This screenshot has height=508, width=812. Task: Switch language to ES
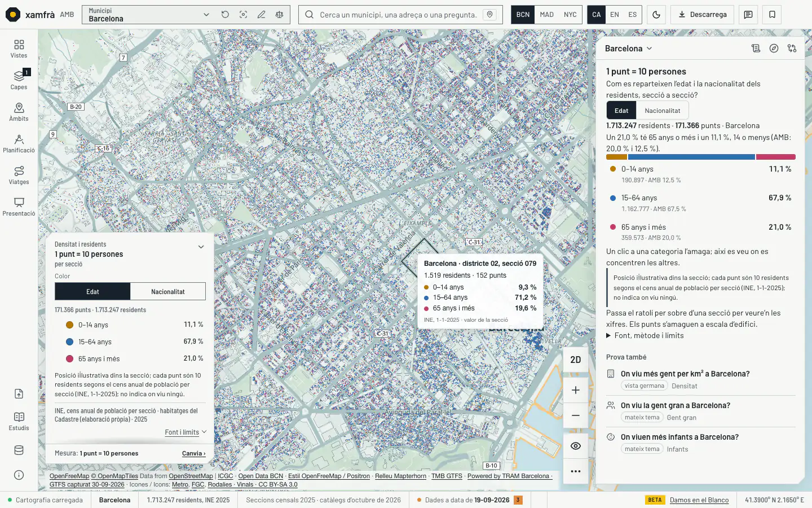tap(633, 15)
